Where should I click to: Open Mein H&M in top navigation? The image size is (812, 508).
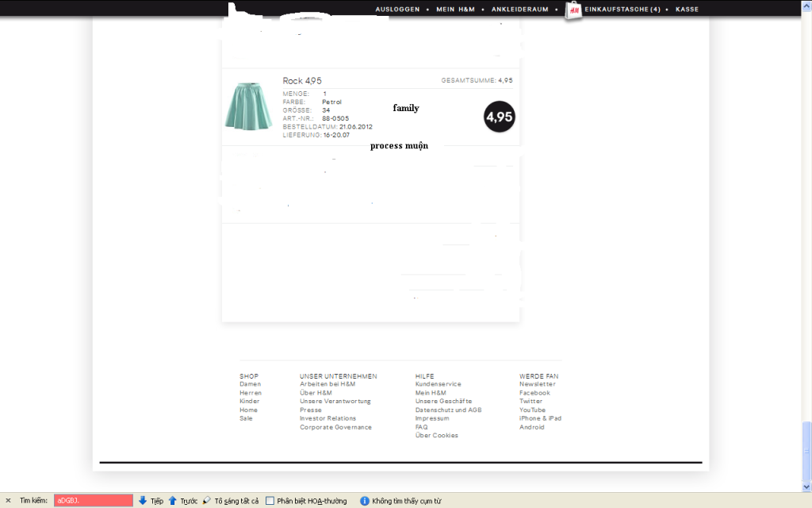456,10
